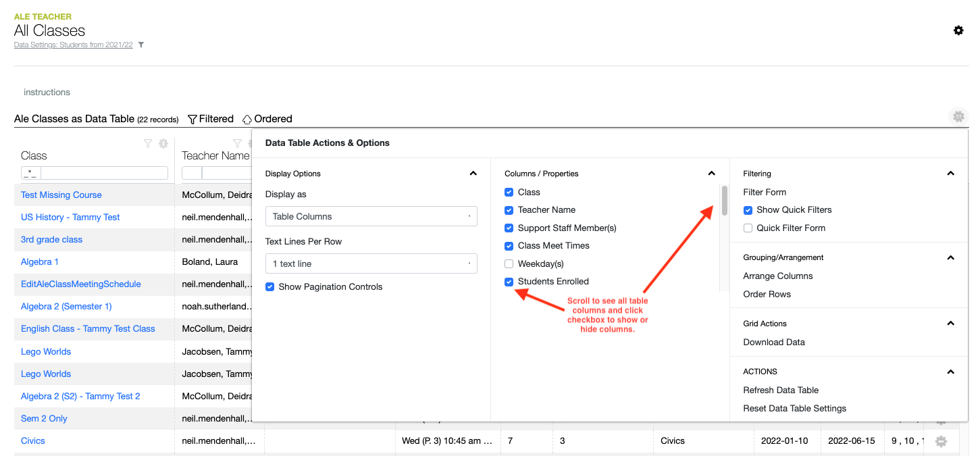
Task: Click the Data Settings: Students from 2021/22 link
Action: coord(73,45)
